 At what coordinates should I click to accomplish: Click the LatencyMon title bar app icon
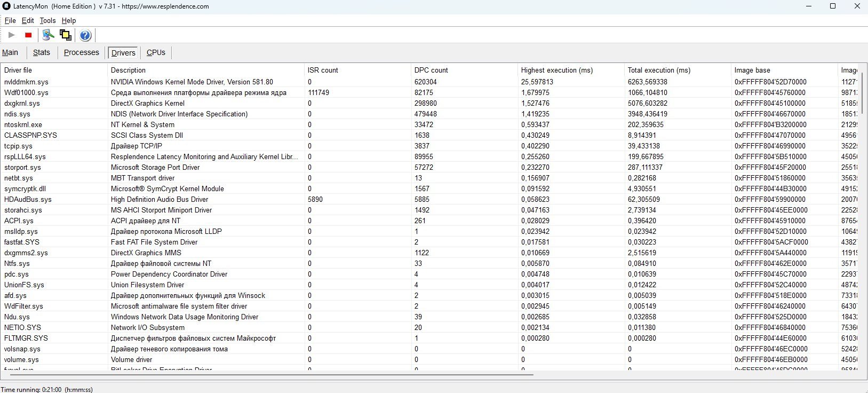click(x=6, y=6)
